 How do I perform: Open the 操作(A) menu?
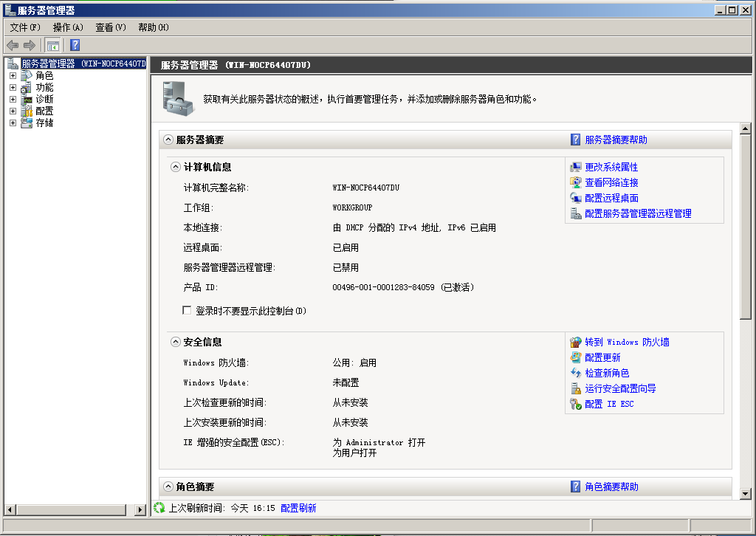68,27
